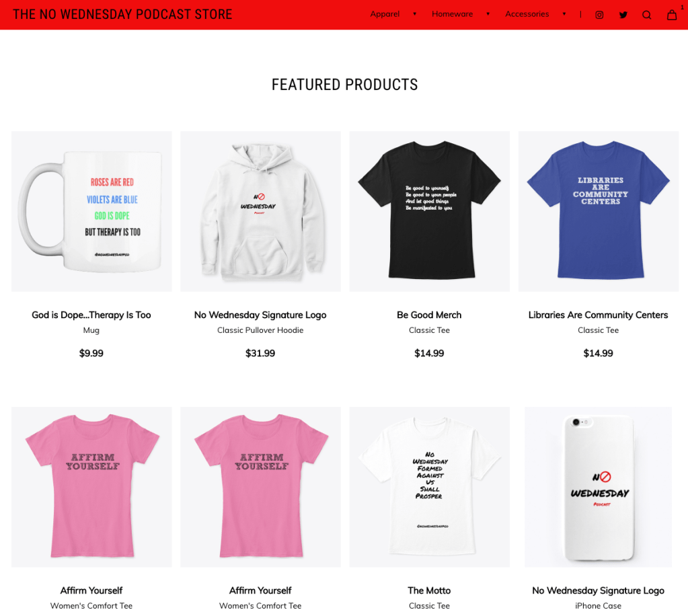
Task: Expand the Apparel dropdown arrow
Action: pos(415,14)
